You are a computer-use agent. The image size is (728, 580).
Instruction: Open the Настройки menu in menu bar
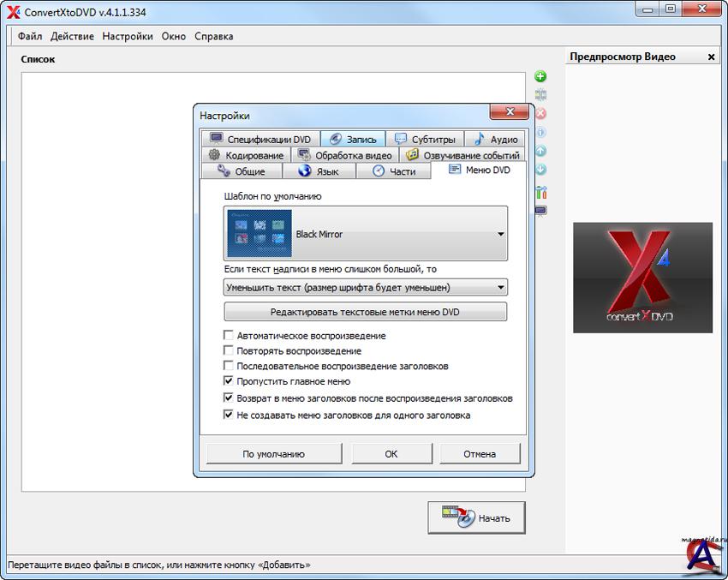pos(127,37)
